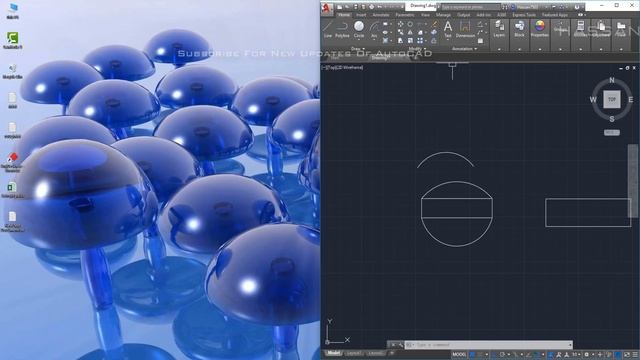Select the Copy tool in Modify panel
The image size is (640, 360).
[x=400, y=32]
